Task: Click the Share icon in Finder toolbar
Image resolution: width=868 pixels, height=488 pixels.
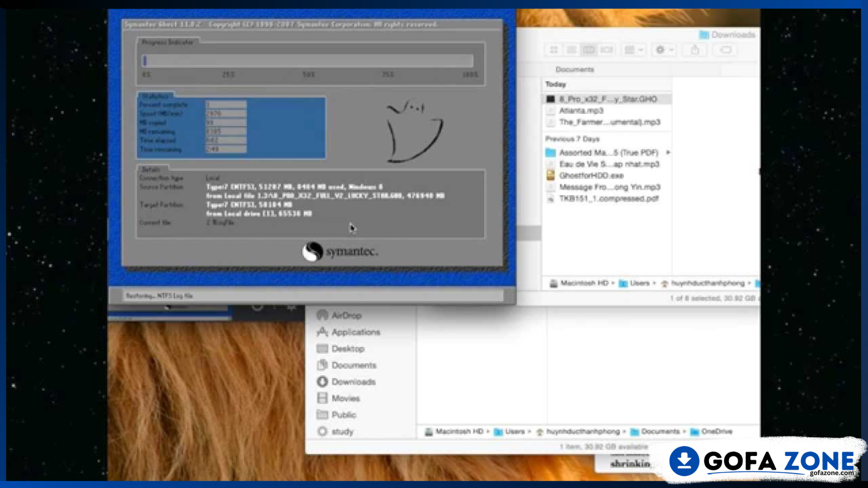Action: 695,50
